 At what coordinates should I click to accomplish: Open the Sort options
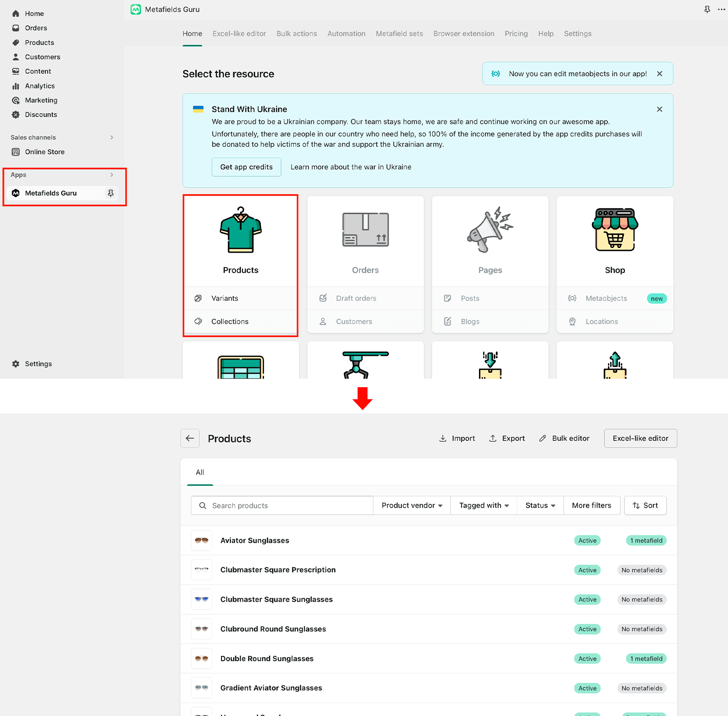point(645,505)
